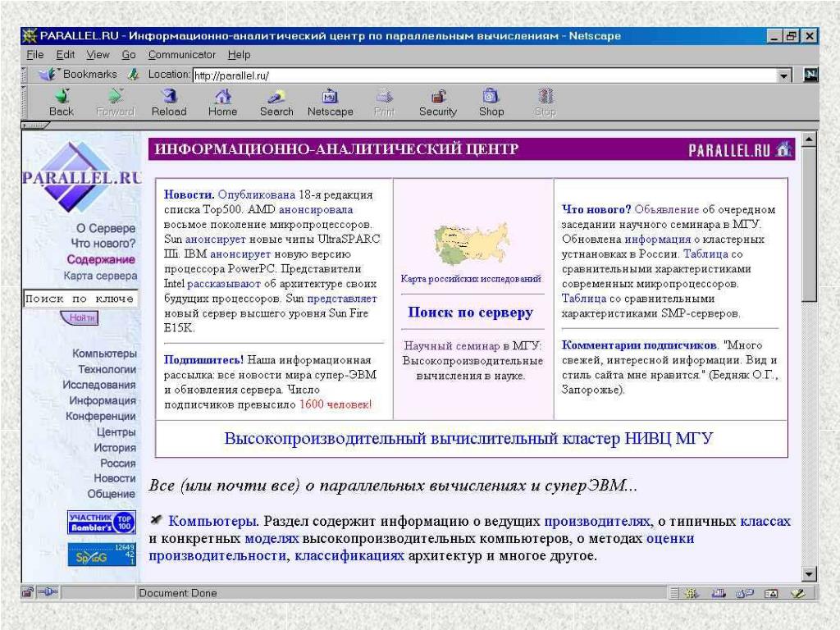Click the Netscape N logo throbber
This screenshot has width=840, height=630.
811,75
